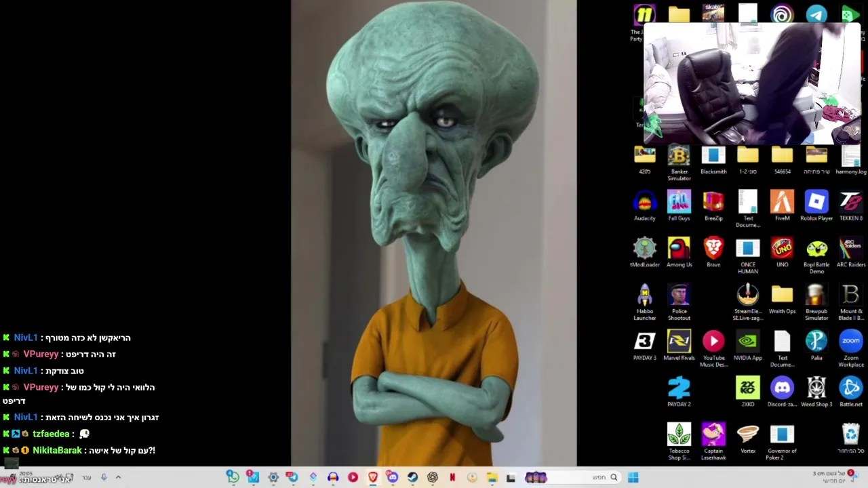The width and height of the screenshot is (868, 488).
Task: Open the Blacksmith desktop file
Action: tap(713, 160)
